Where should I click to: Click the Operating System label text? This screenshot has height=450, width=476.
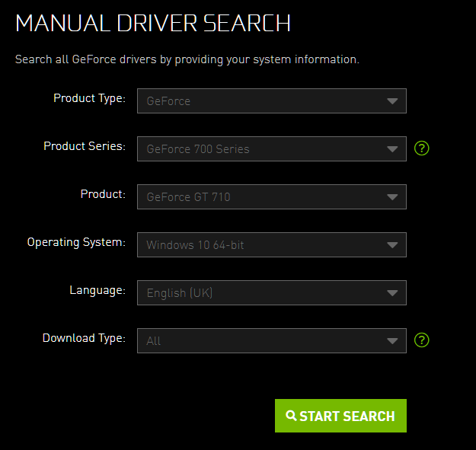pos(76,242)
